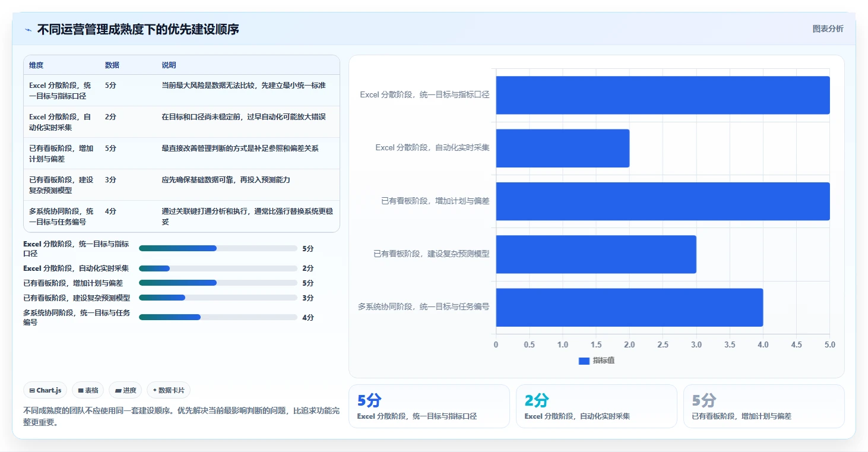Click the 指标值 legend label text
The height and width of the screenshot is (452, 868).
(x=604, y=361)
